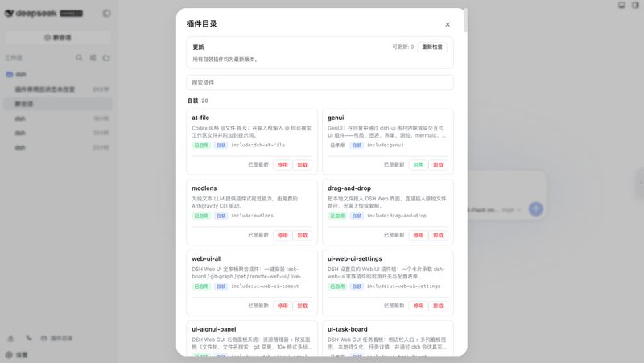Click the drag-and-drop plugin title
Image resolution: width=644 pixels, height=363 pixels.
click(x=349, y=188)
